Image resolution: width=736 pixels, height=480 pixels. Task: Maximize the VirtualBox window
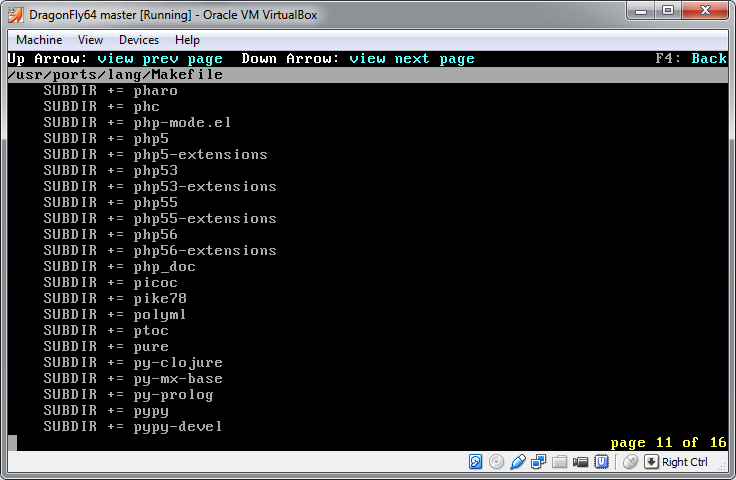coord(668,10)
